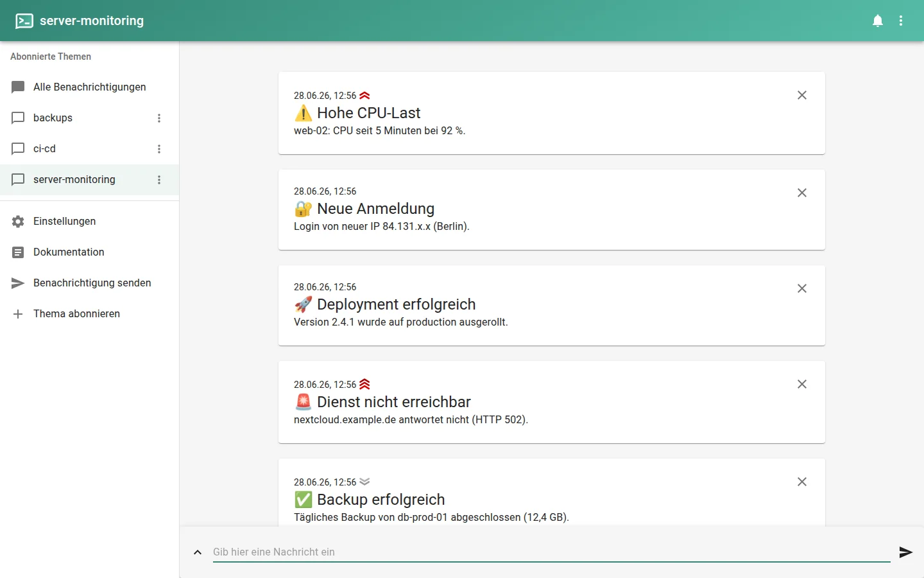
Task: Dismiss the Hohe CPU-Last notification
Action: (802, 95)
